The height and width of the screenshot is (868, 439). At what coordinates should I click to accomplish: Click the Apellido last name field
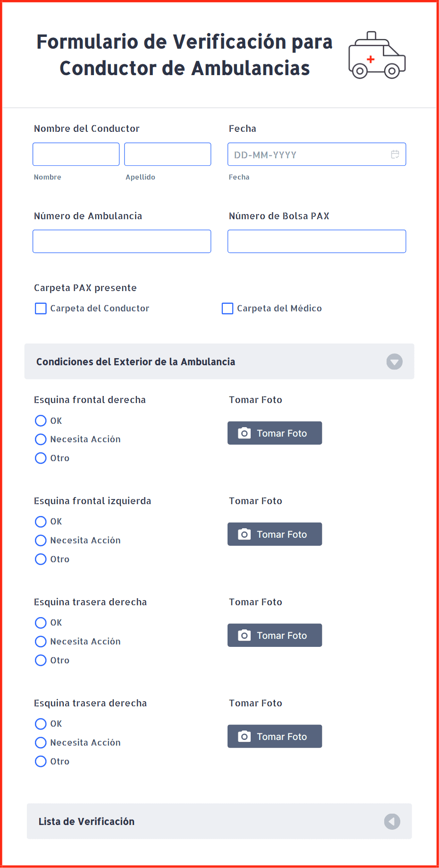point(168,154)
